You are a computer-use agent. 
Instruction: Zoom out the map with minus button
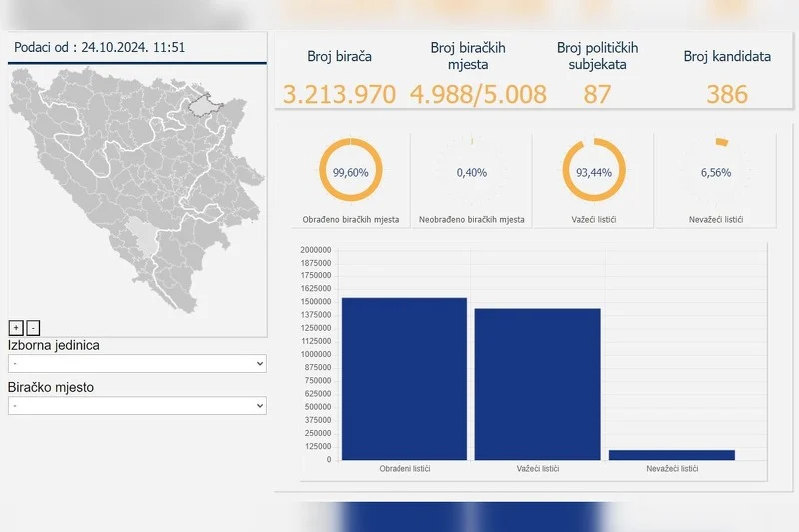[x=33, y=327]
